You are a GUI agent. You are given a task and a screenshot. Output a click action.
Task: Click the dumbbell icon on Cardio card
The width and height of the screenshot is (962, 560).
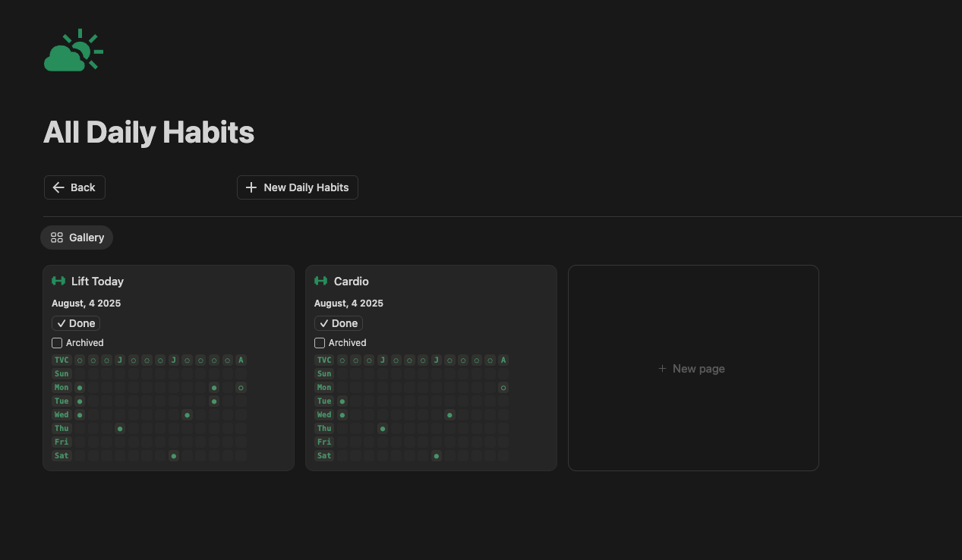tap(321, 281)
